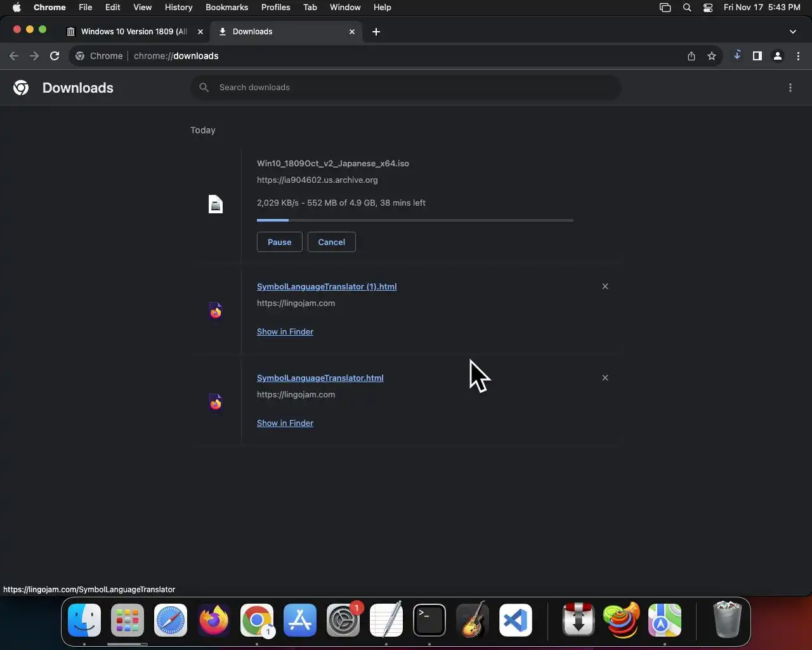Pause the ISO download

pyautogui.click(x=279, y=242)
